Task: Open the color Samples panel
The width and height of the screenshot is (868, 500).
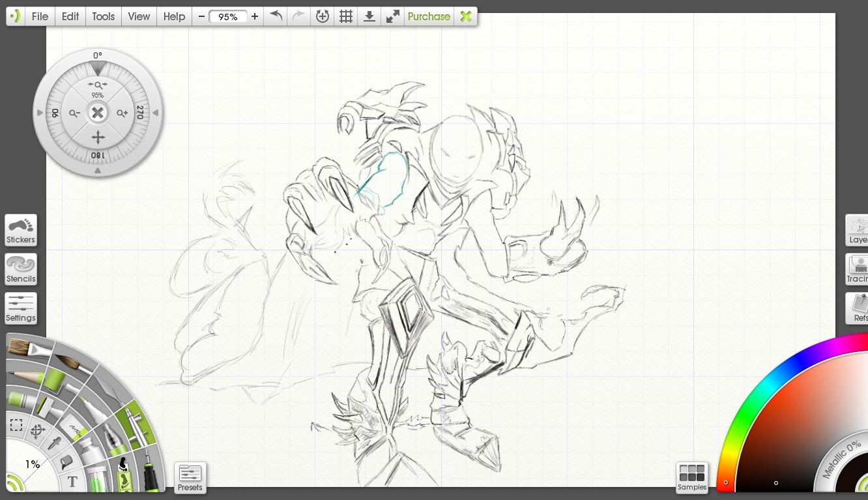Action: 692,478
